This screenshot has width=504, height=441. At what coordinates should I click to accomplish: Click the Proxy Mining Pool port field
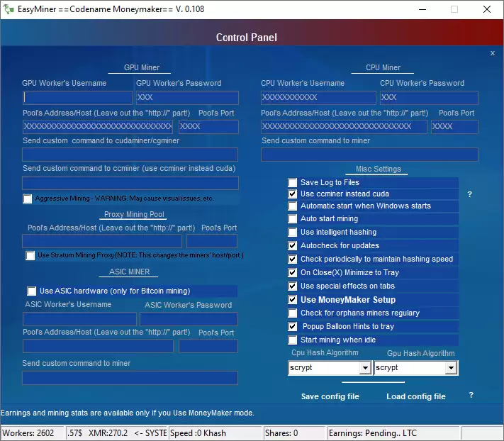[211, 242]
